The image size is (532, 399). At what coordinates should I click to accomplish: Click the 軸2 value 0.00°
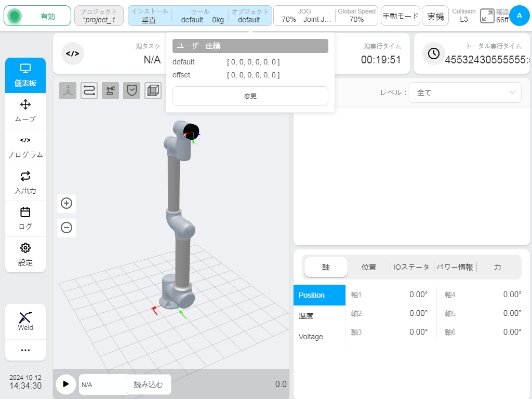click(418, 313)
